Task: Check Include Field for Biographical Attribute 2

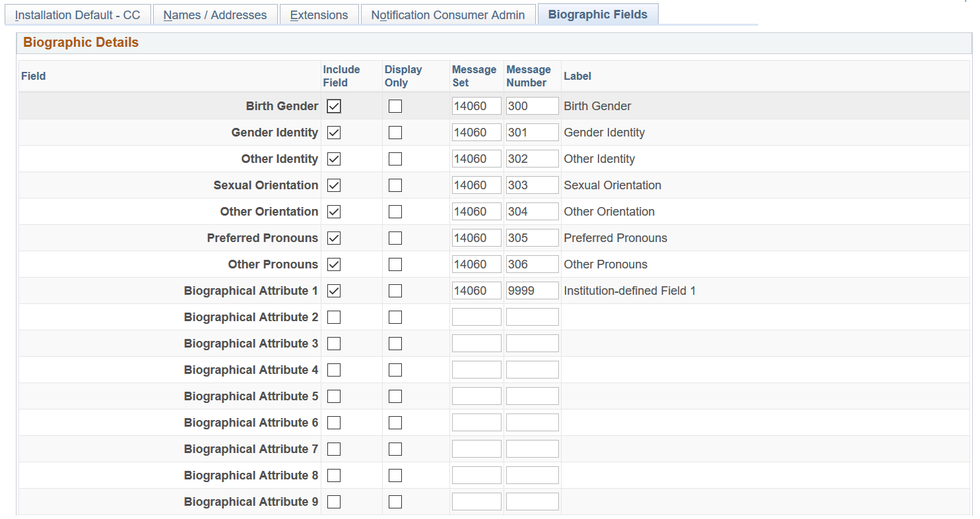Action: point(334,317)
